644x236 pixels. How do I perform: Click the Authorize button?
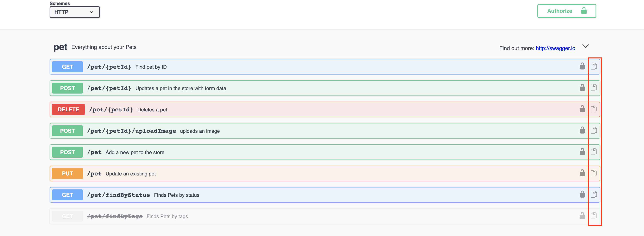[566, 11]
